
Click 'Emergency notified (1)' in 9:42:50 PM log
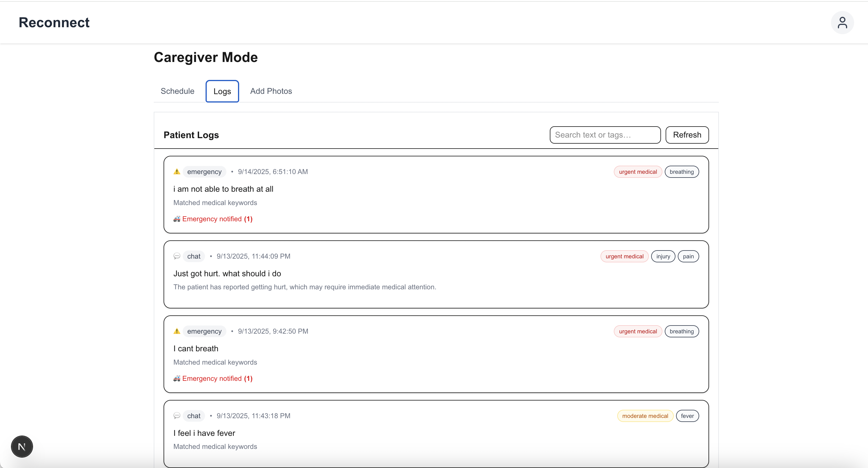point(217,379)
